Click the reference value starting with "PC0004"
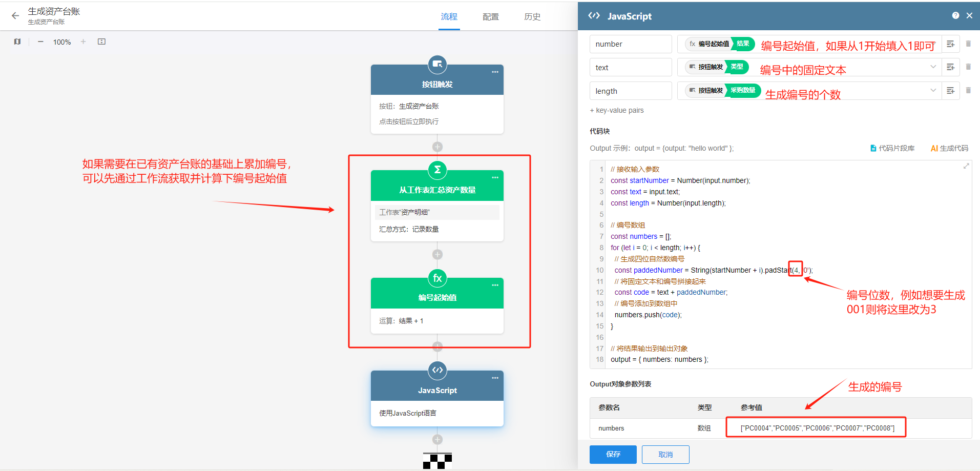The width and height of the screenshot is (980, 471). pyautogui.click(x=818, y=428)
